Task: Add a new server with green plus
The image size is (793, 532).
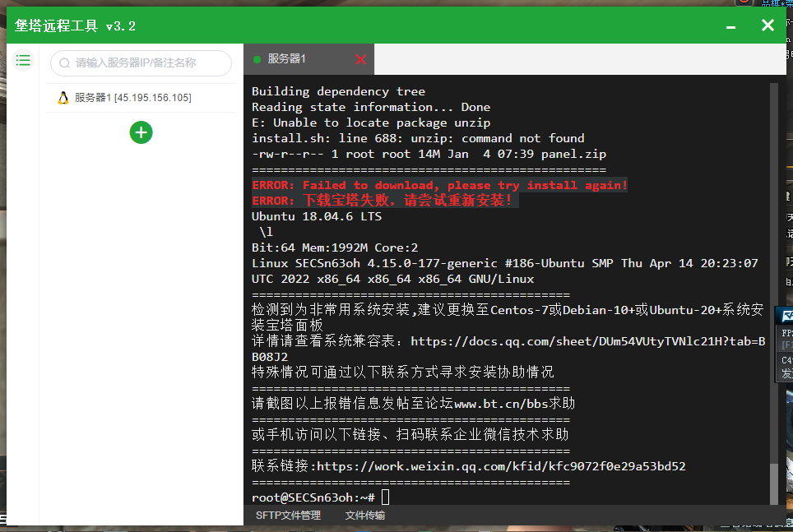Action: (x=141, y=132)
